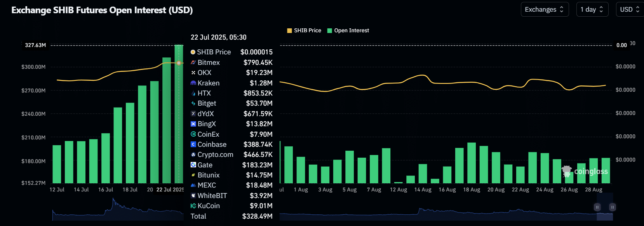Open the Exchanges dropdown

coord(544,10)
